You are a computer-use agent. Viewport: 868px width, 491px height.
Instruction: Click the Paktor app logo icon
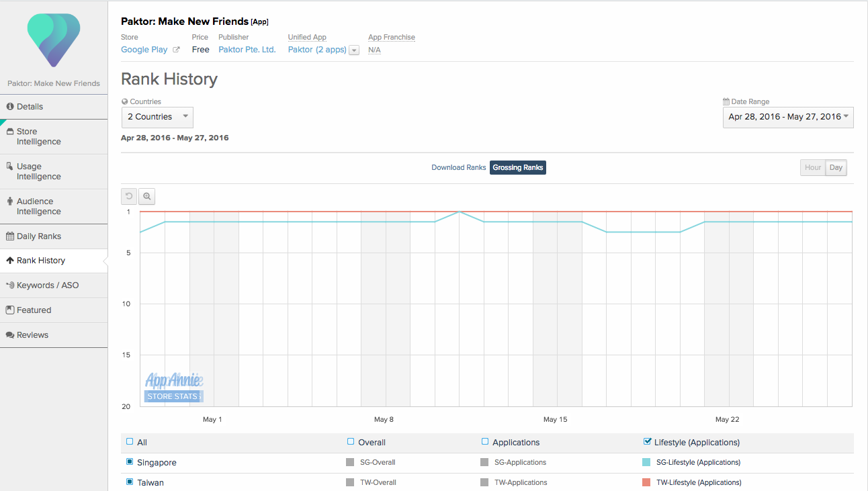(x=54, y=40)
